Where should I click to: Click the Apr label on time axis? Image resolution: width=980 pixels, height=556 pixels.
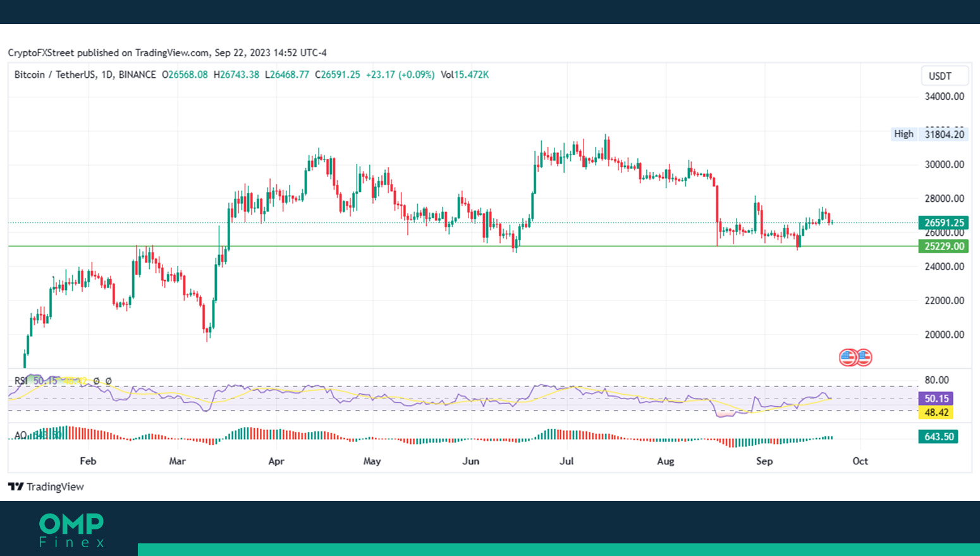[x=276, y=461]
